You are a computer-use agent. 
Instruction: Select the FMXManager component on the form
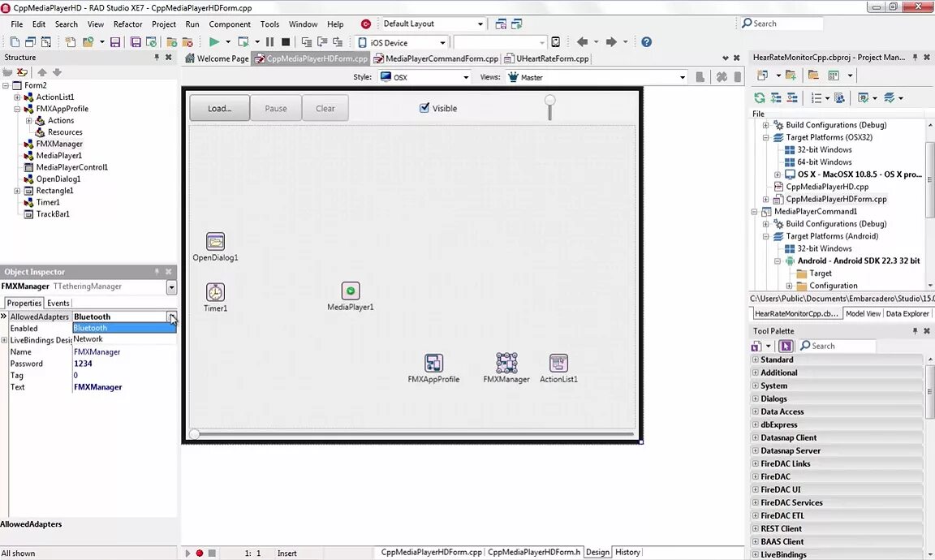pyautogui.click(x=506, y=363)
